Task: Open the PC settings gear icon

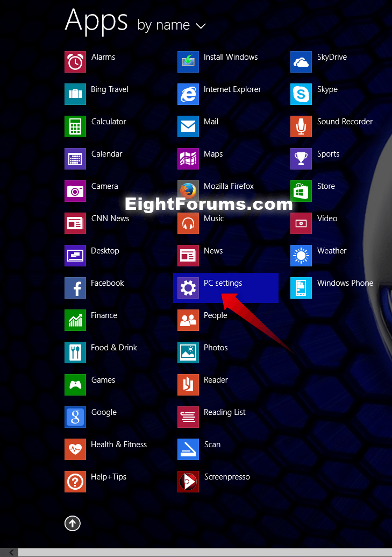Action: pos(188,288)
